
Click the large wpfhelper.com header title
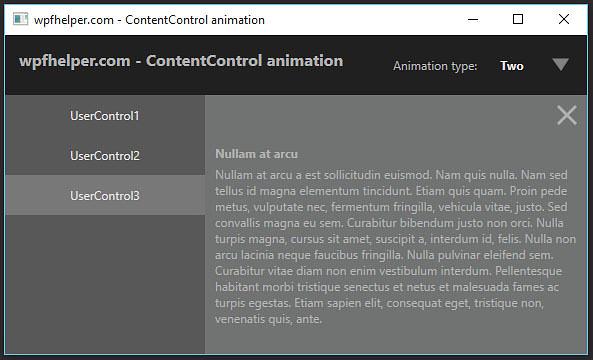coord(181,61)
